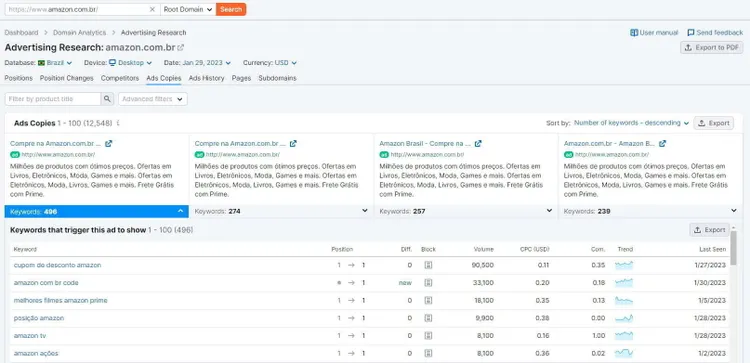The width and height of the screenshot is (750, 363).
Task: Open keyword link posição amazon
Action: tap(39, 318)
